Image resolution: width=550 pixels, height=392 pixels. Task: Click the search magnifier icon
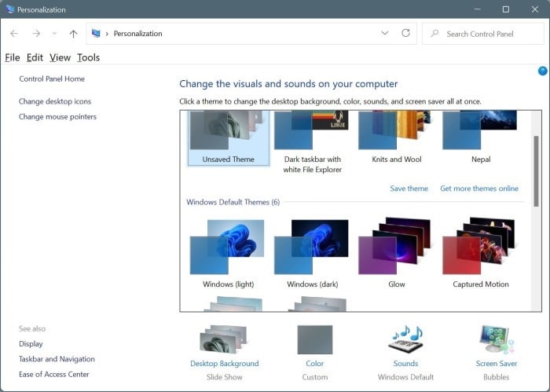[x=434, y=33]
